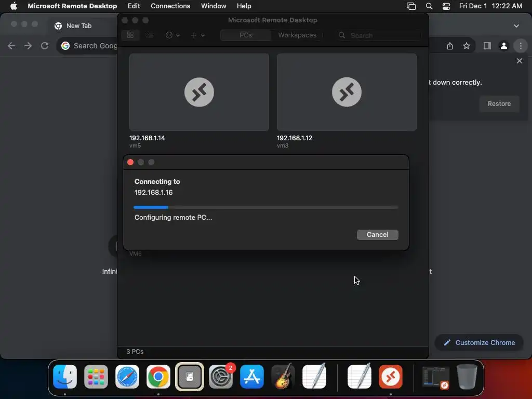Click the 192.168.1.12 label
Screen dimensions: 532x399
pos(295,138)
